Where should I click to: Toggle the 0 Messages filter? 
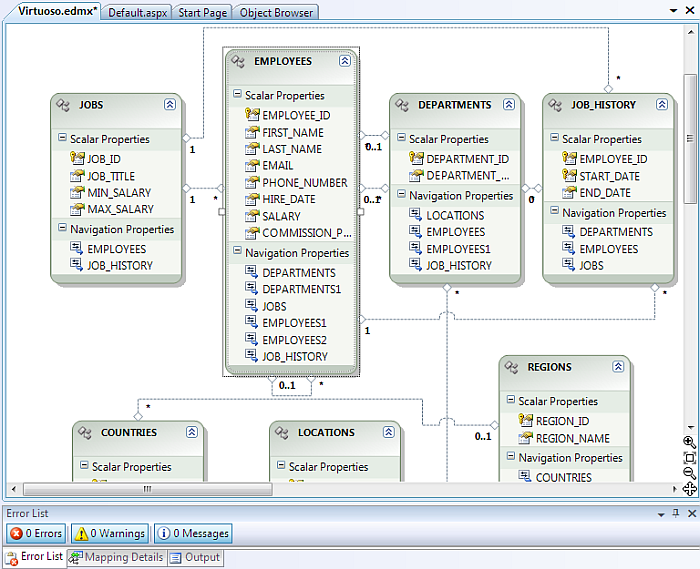click(193, 534)
